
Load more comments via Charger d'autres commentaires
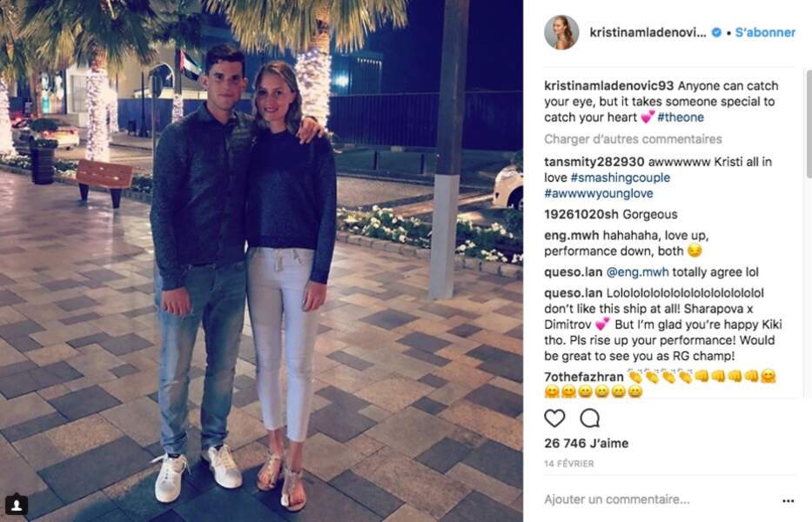633,139
